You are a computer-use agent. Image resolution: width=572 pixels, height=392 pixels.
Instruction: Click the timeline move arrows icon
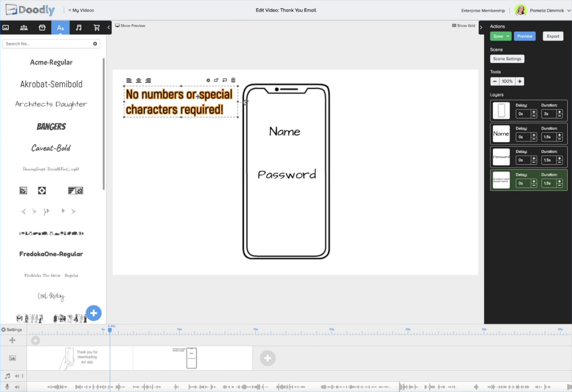pyautogui.click(x=12, y=340)
